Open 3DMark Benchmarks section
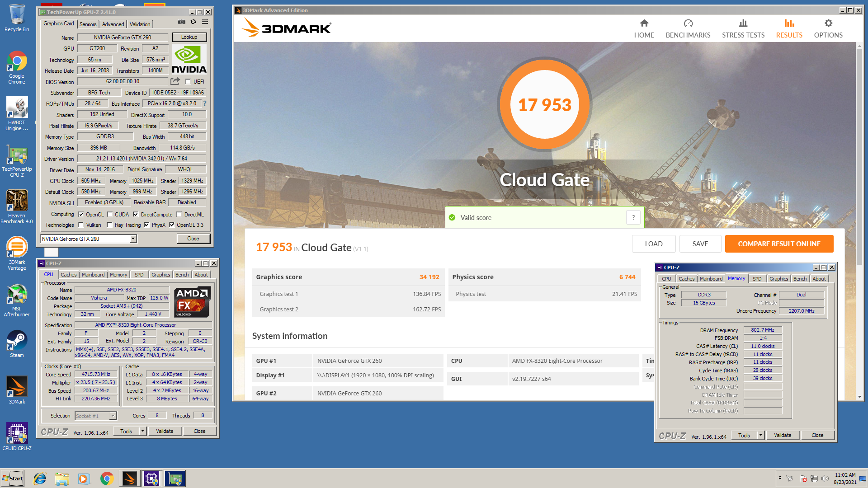 pos(688,28)
